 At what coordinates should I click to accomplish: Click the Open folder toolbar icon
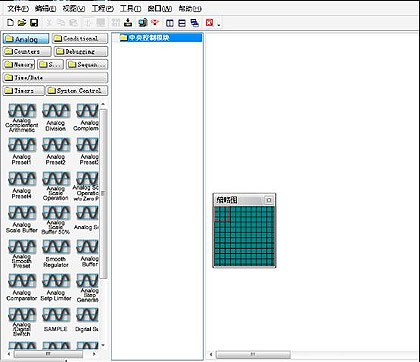click(22, 23)
